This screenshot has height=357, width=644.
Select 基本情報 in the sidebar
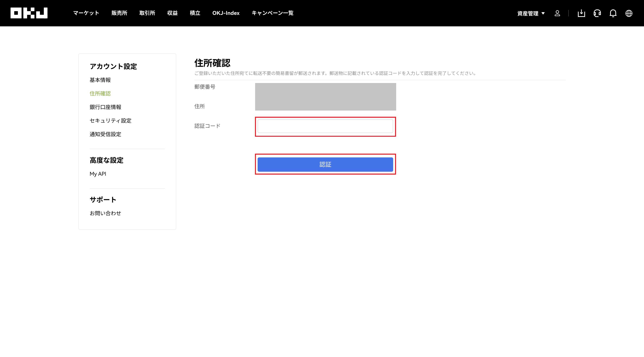pyautogui.click(x=100, y=80)
